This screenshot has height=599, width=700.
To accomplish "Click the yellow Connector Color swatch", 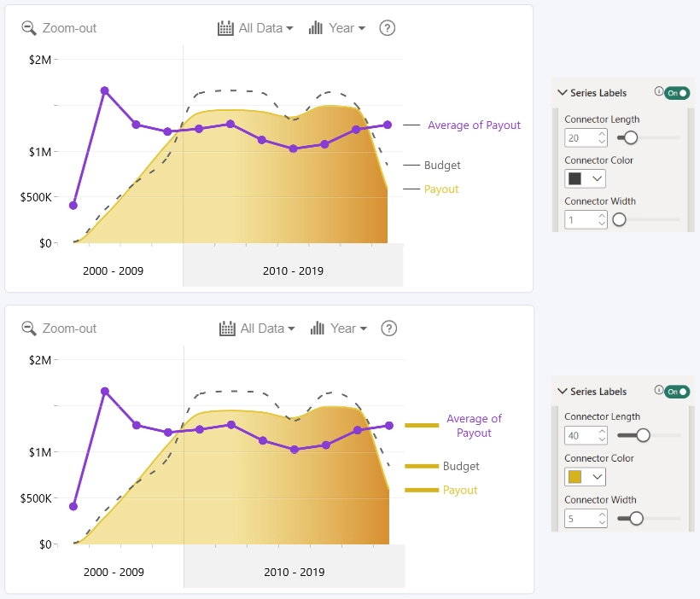I will [x=575, y=477].
